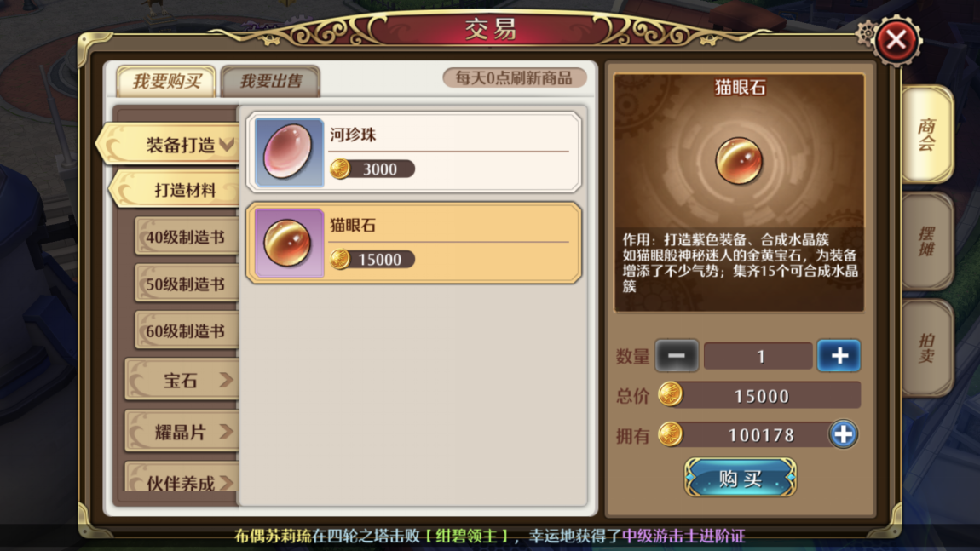Click the 河珍珠 pearl item icon
Screen dimensions: 980x551
[x=289, y=152]
